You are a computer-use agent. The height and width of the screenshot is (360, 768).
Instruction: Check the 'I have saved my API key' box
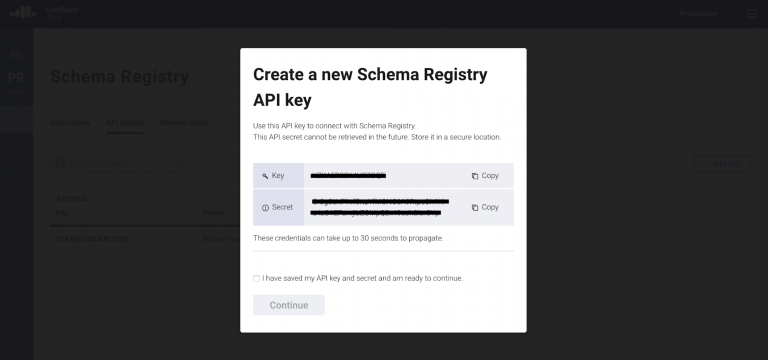256,278
